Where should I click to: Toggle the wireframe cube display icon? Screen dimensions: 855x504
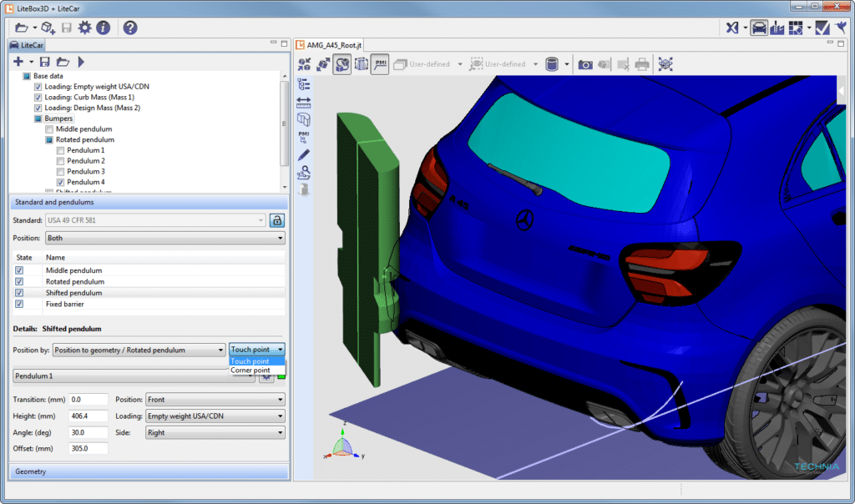click(361, 64)
